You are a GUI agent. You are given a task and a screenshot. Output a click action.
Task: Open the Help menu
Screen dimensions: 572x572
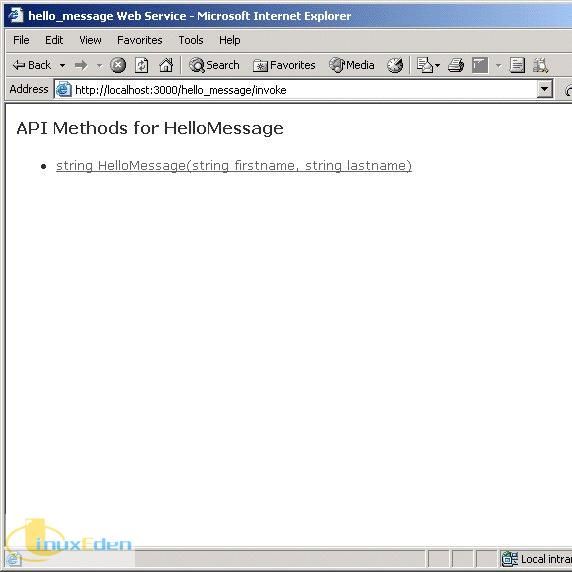pos(229,40)
